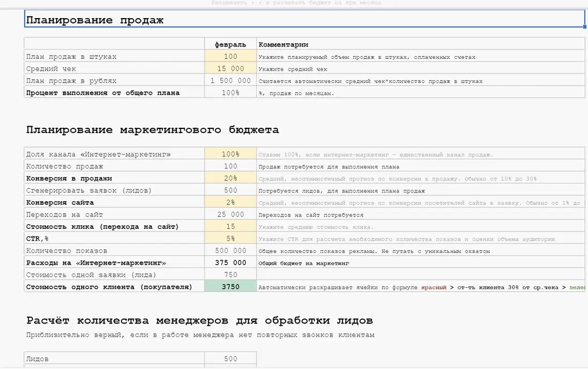Select 'Сгенерировать заявок (лидов)' label
The width and height of the screenshot is (588, 369).
(89, 190)
